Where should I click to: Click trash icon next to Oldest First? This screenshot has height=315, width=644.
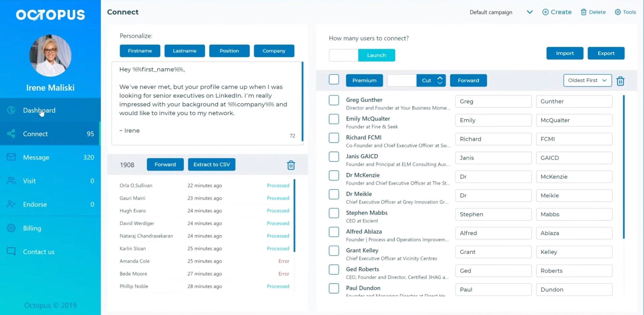point(620,81)
